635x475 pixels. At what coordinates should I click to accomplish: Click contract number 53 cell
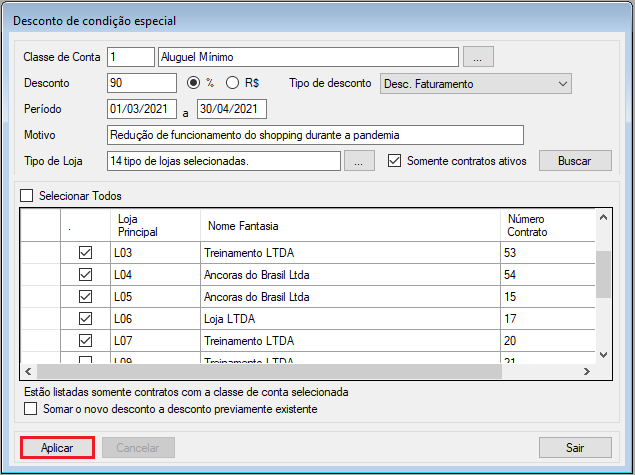(548, 253)
